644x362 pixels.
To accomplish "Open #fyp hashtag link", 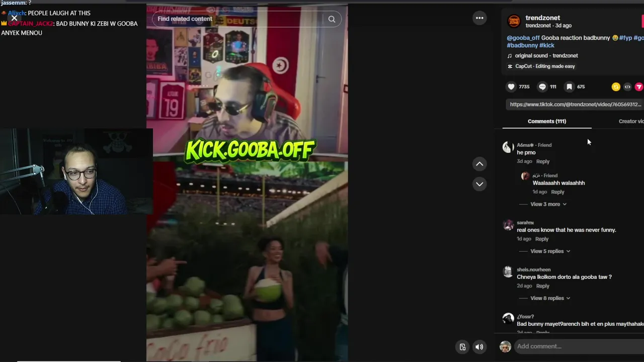I will [625, 38].
